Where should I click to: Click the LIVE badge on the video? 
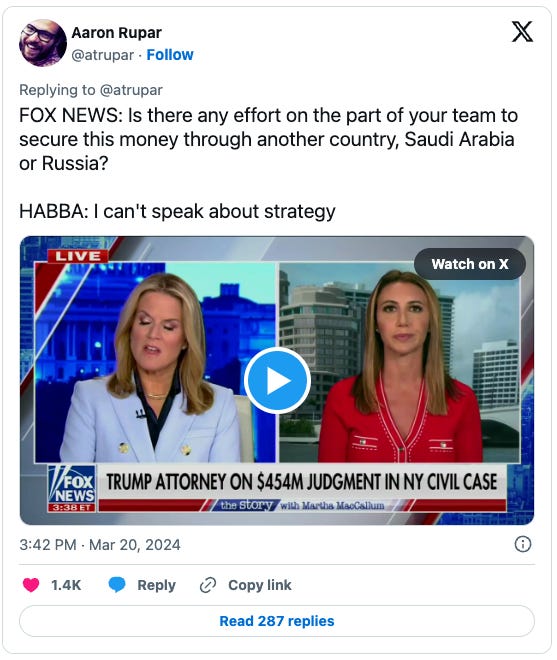(x=78, y=256)
